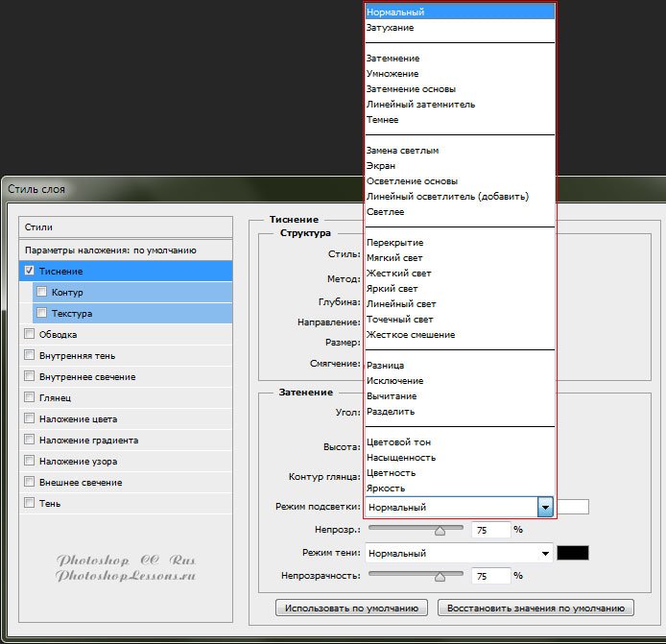The height and width of the screenshot is (644, 666).
Task: Choose Разница blend mode
Action: (x=386, y=366)
